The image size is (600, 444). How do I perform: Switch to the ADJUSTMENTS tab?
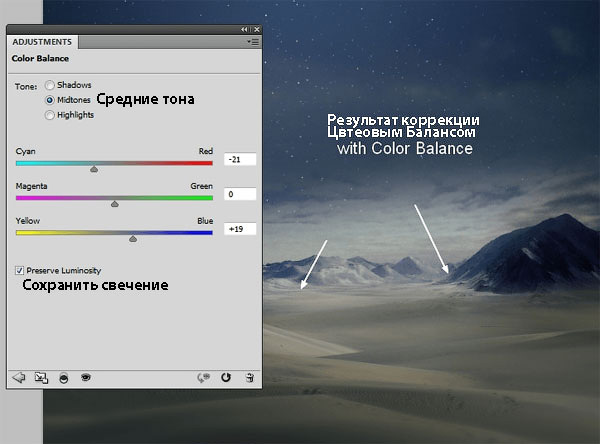click(x=42, y=42)
